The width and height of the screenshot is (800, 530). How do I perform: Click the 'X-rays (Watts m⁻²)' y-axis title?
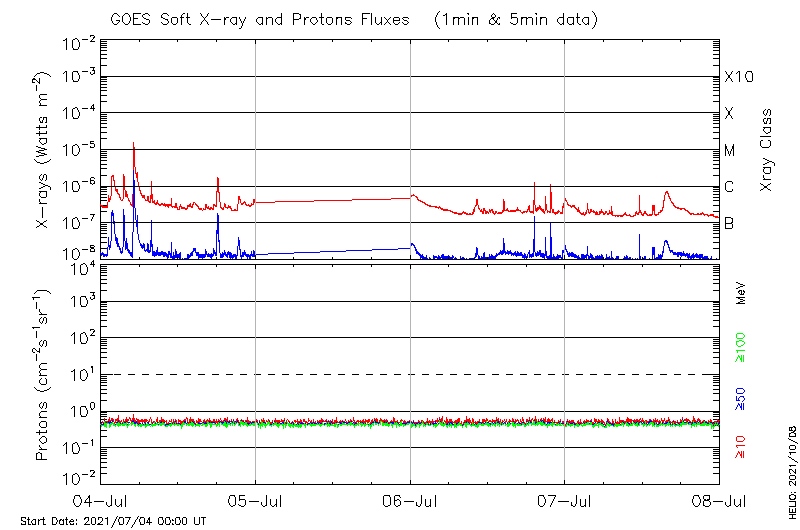pyautogui.click(x=43, y=150)
